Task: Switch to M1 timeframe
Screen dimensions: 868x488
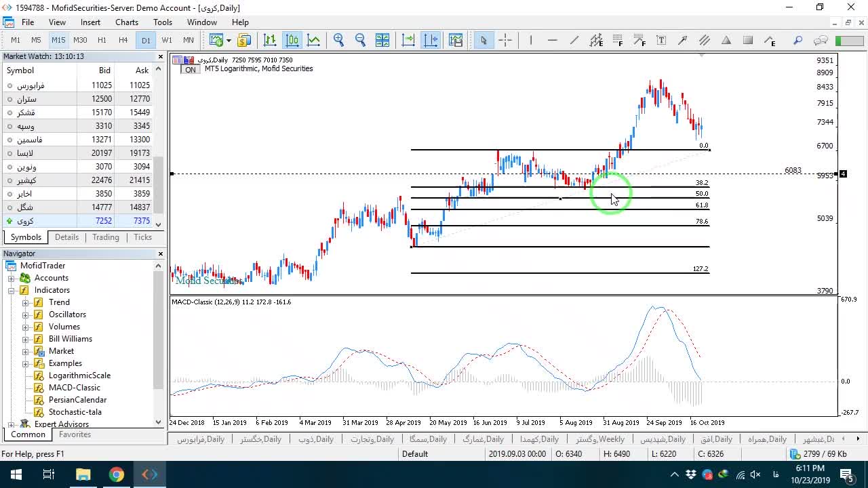Action: pos(16,40)
